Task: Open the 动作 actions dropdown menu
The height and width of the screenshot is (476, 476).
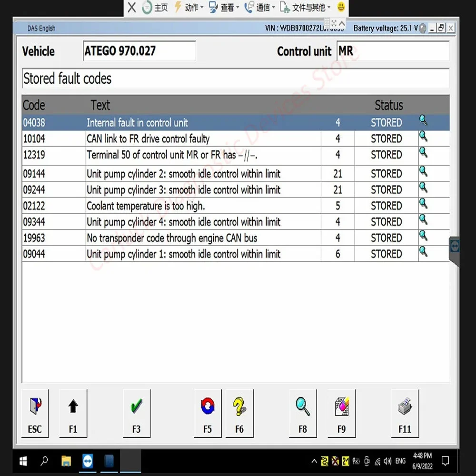Action: tap(189, 7)
